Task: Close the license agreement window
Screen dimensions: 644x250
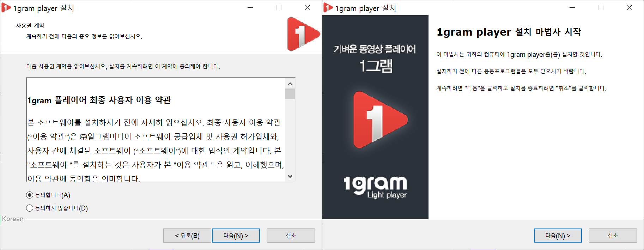Action: (307, 8)
